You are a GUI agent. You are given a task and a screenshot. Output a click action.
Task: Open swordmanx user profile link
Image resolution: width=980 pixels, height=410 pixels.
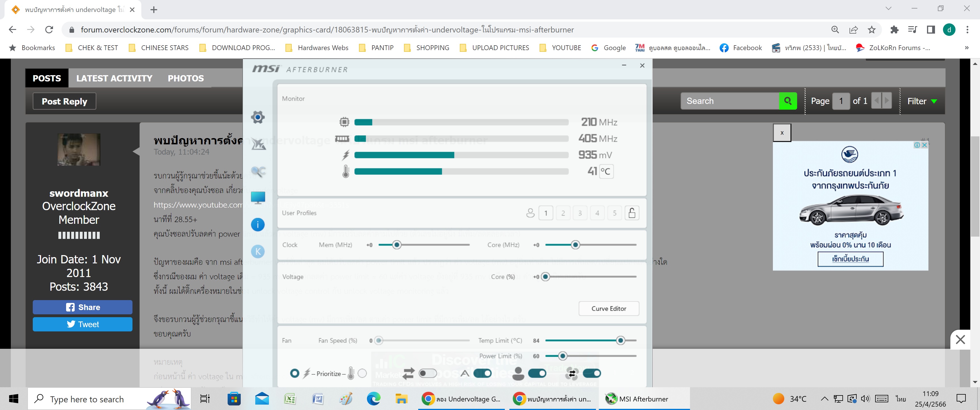[x=79, y=193]
